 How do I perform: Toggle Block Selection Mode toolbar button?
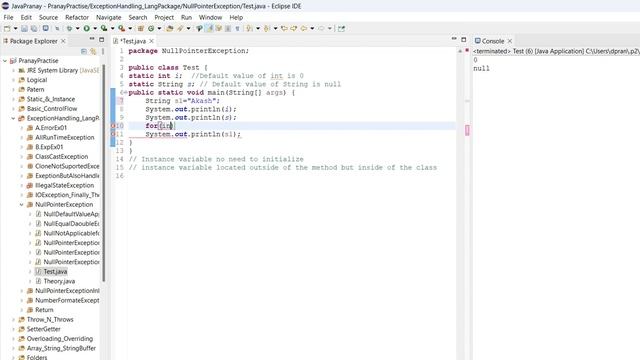[228, 29]
